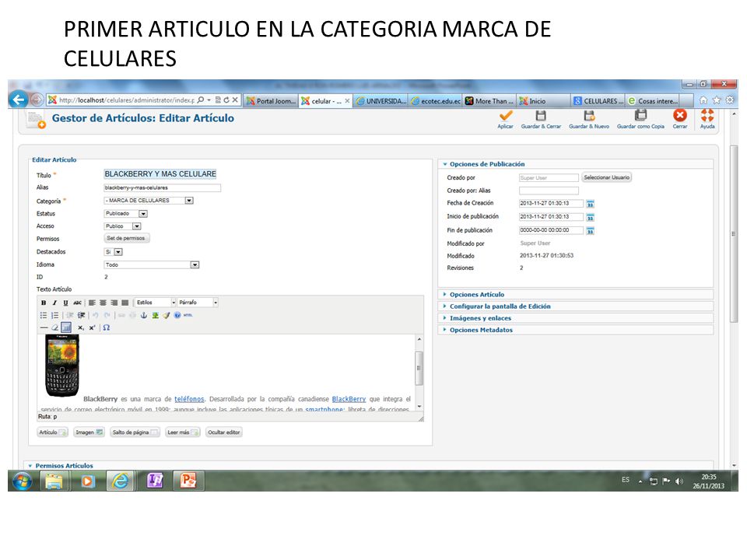747x560 pixels.
Task: Open the editor help question icon
Action: (x=177, y=315)
